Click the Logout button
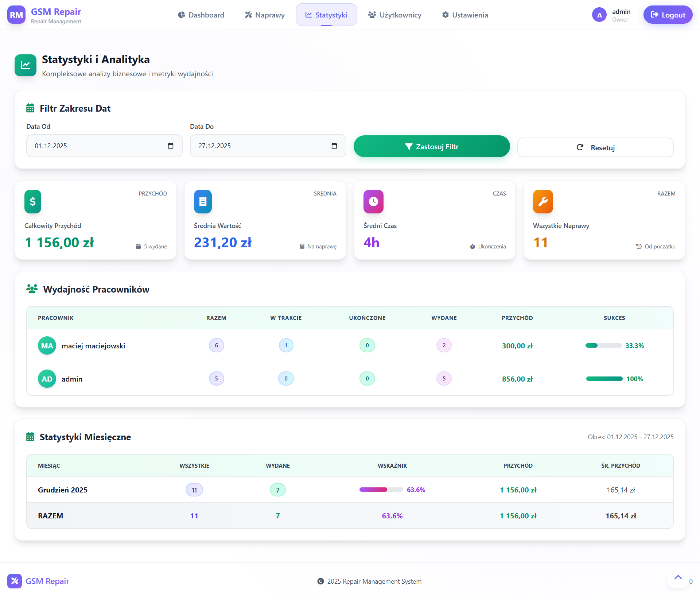700x599 pixels. pos(668,15)
